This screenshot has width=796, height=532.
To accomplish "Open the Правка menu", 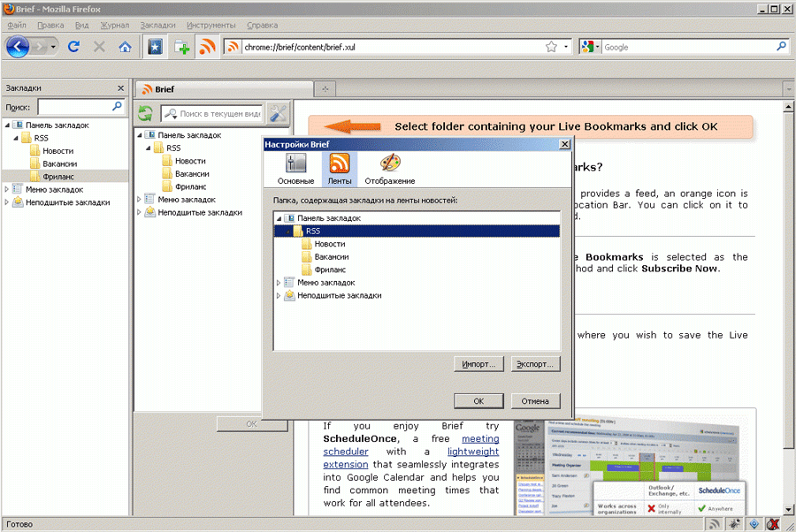I will pyautogui.click(x=50, y=25).
